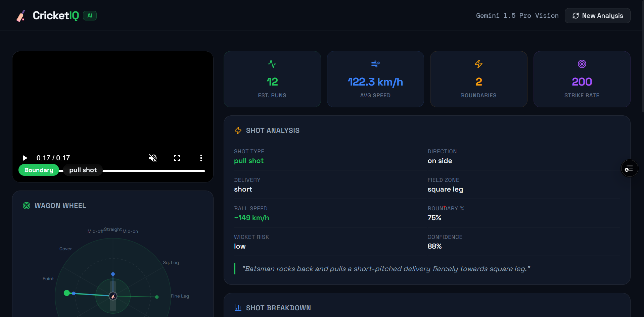Click the Wagon Wheel heading
Image resolution: width=644 pixels, height=317 pixels.
[x=60, y=206]
